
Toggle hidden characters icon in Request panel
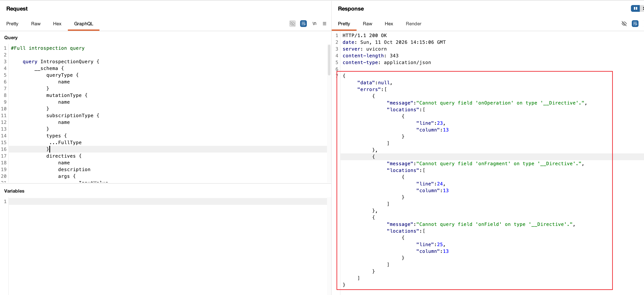tap(292, 24)
